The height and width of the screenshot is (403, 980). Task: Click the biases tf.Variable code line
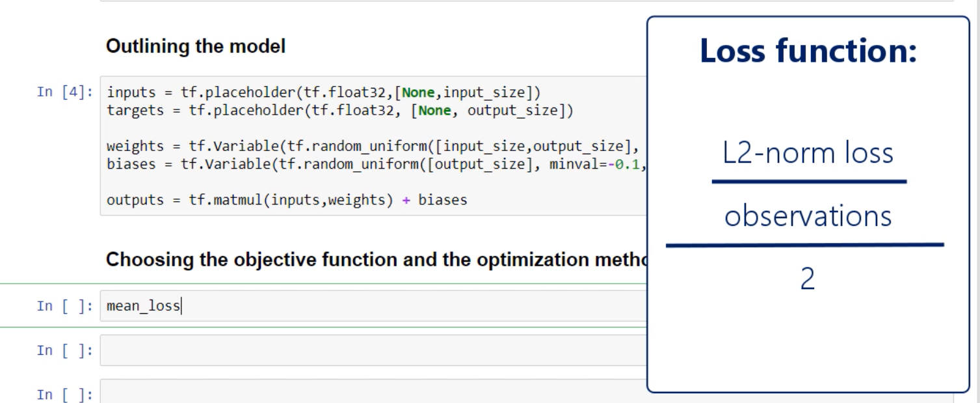click(371, 164)
